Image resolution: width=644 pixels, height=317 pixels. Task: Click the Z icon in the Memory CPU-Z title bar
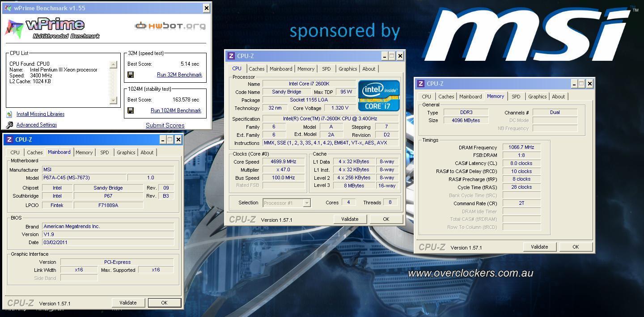[420, 84]
